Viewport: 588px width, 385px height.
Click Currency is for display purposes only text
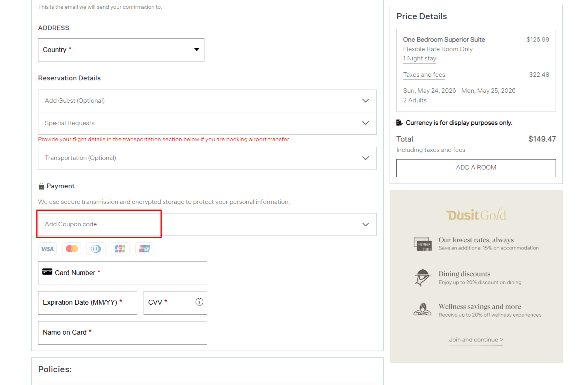[x=459, y=123]
